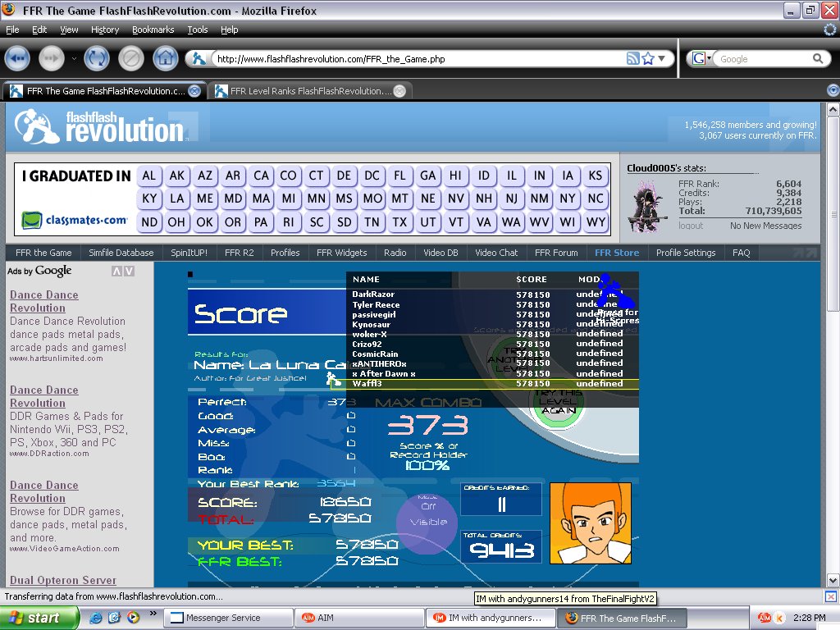This screenshot has width=840, height=630.
Task: Click the classmates.com logo
Action: tap(75, 220)
